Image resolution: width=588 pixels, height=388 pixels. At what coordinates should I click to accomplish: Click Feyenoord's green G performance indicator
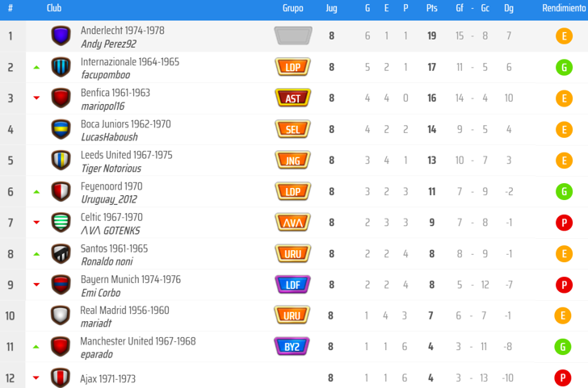[x=564, y=192]
